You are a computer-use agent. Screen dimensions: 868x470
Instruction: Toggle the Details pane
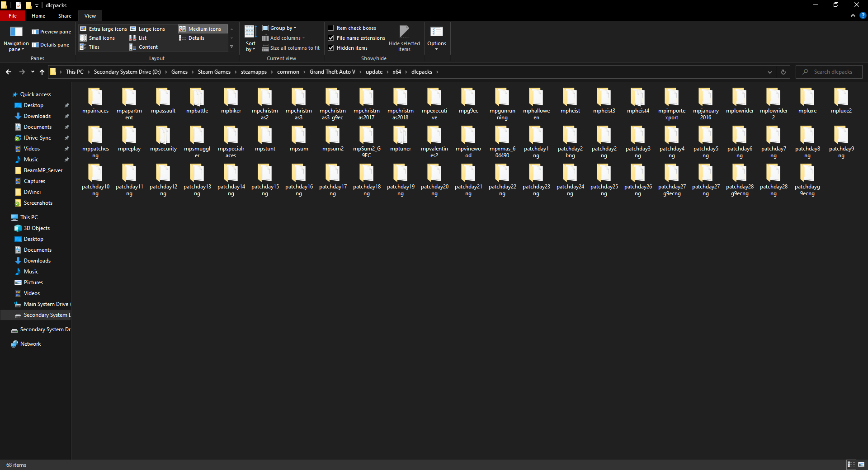[x=50, y=45]
